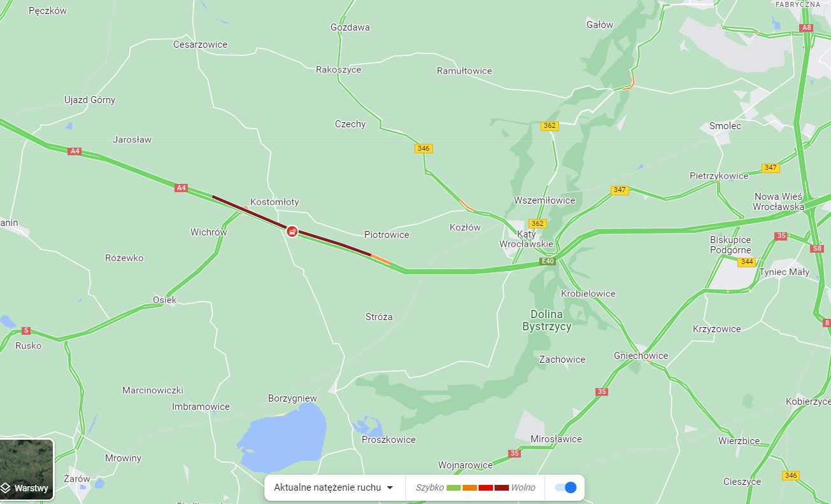Viewport: 831px width, 504px height.
Task: Click the 346 road marker near Czechy
Action: [423, 148]
